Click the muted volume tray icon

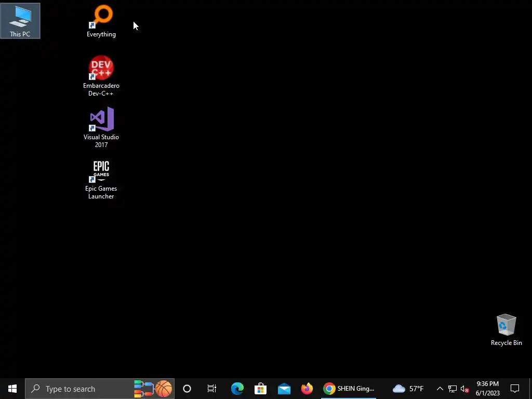click(x=465, y=389)
